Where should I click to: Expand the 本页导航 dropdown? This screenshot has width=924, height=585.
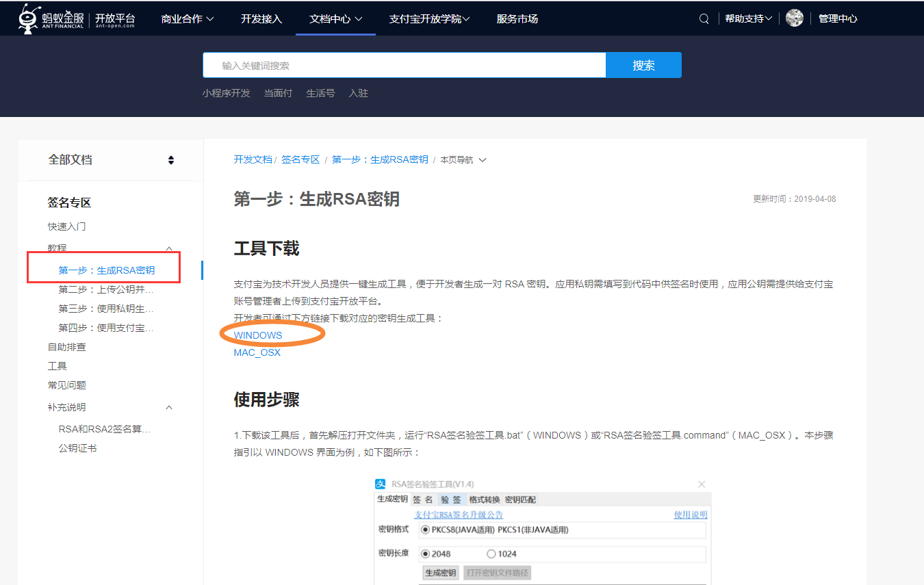(x=463, y=160)
